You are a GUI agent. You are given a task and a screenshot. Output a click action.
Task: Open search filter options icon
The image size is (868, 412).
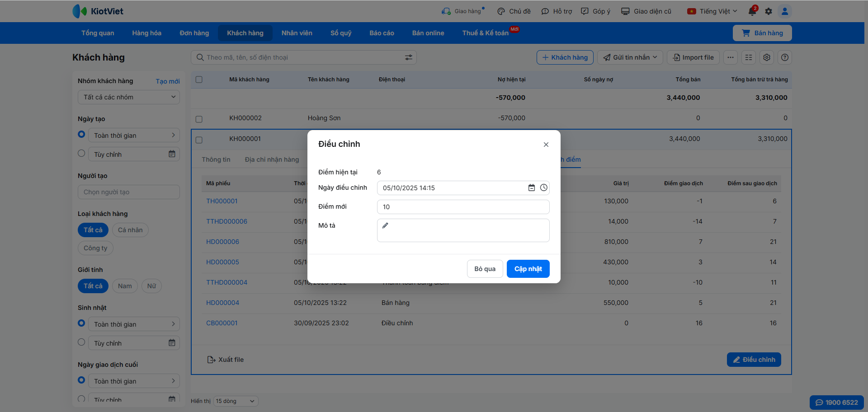click(408, 57)
